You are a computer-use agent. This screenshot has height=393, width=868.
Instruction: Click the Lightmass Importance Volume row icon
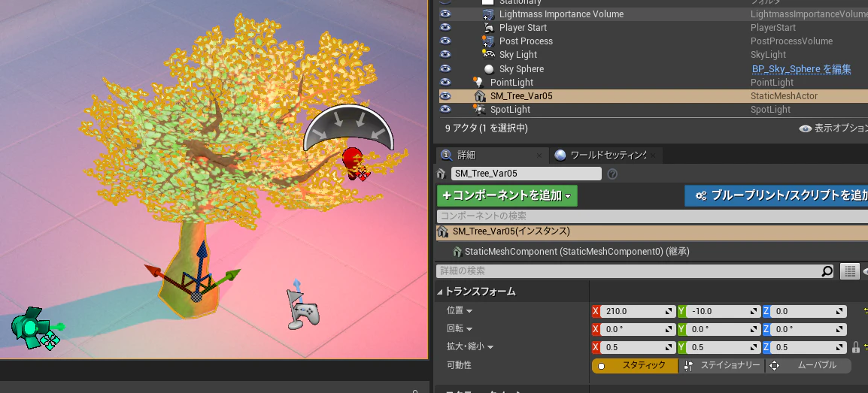pos(488,14)
